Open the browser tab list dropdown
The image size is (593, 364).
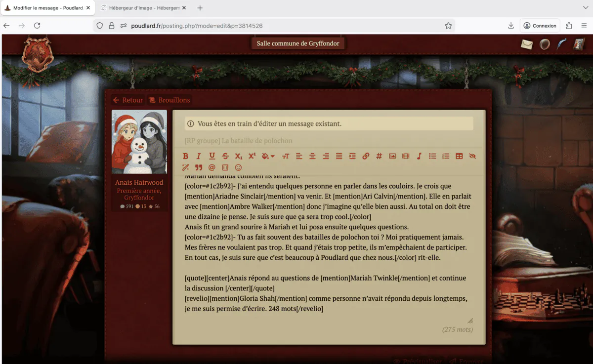click(x=586, y=8)
